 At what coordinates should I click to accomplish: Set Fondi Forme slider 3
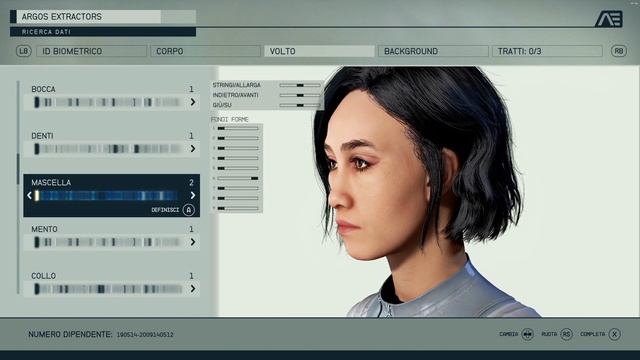point(238,148)
